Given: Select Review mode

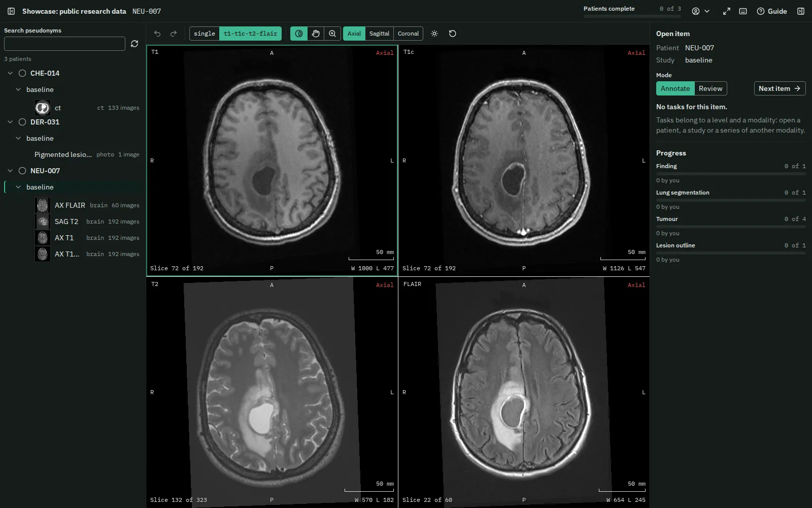Looking at the screenshot, I should click(710, 88).
